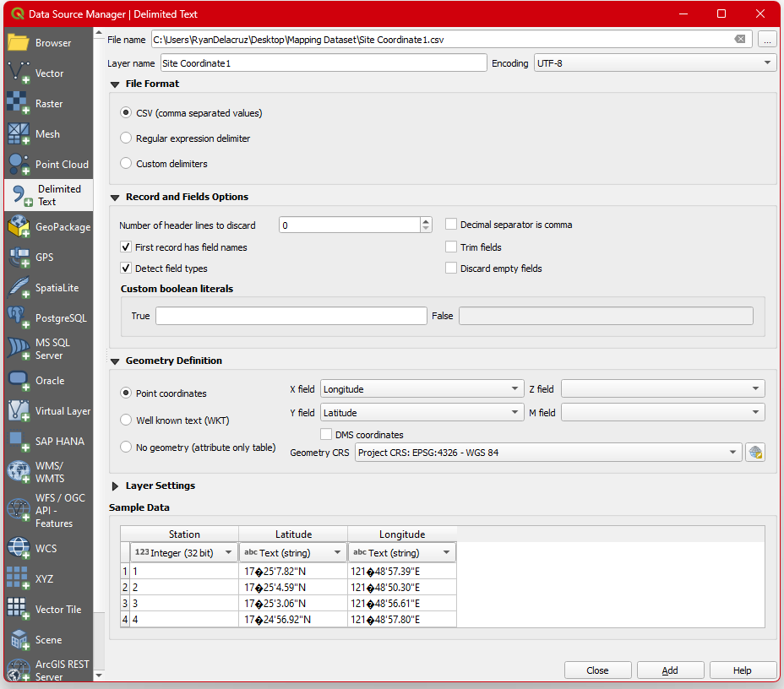Browse for file with the ... button
The width and height of the screenshot is (784, 689).
coord(767,40)
